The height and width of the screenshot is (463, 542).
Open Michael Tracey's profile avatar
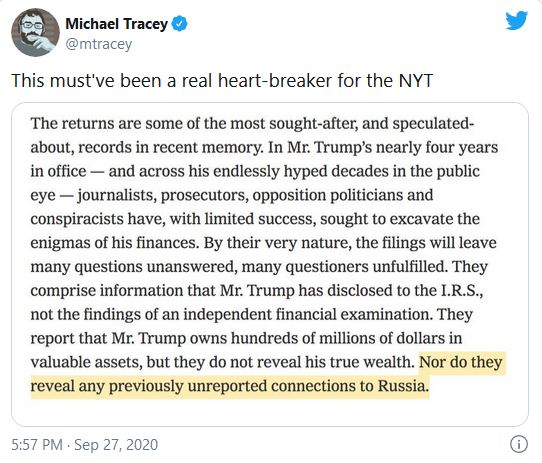click(x=35, y=32)
